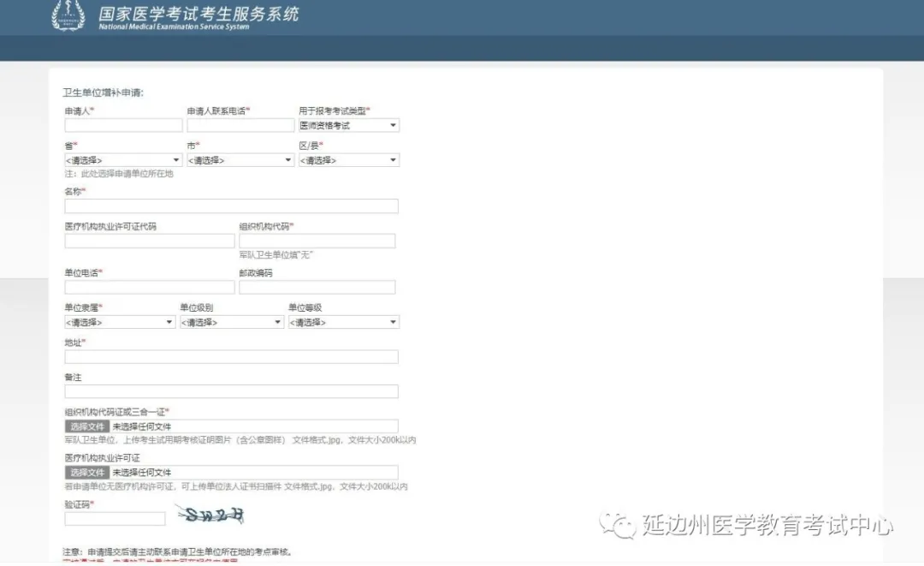Click 选择文件 for 组织机构代码证或三合一证
This screenshot has width=924, height=566.
pyautogui.click(x=87, y=426)
